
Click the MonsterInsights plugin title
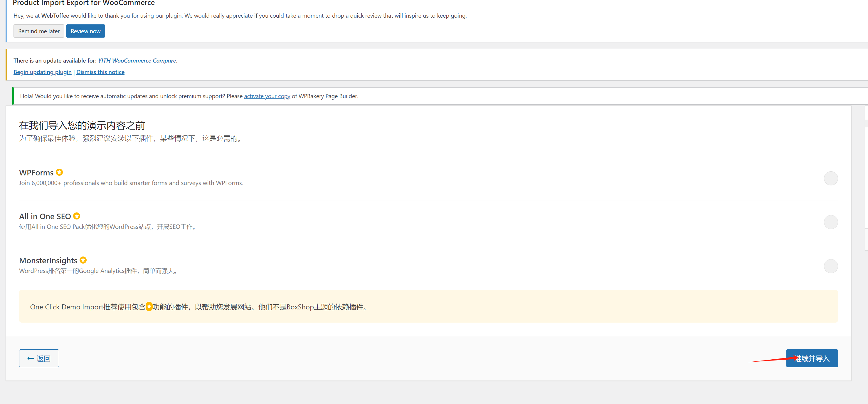point(48,260)
